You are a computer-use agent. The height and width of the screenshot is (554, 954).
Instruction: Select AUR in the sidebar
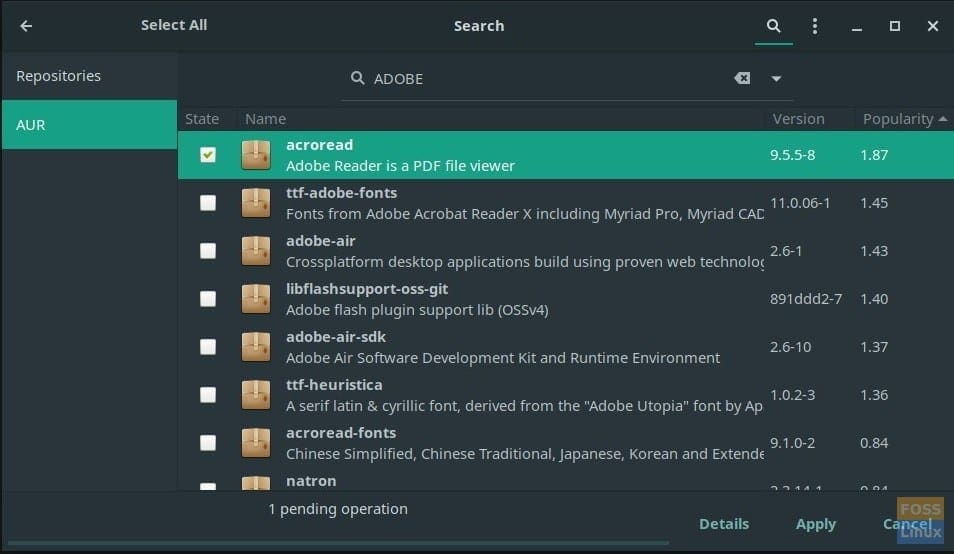tap(89, 125)
